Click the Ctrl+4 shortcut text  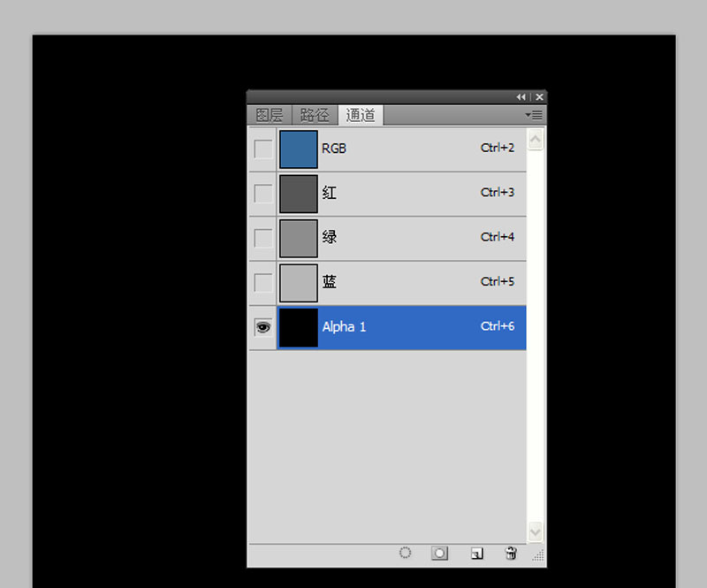[x=498, y=237]
